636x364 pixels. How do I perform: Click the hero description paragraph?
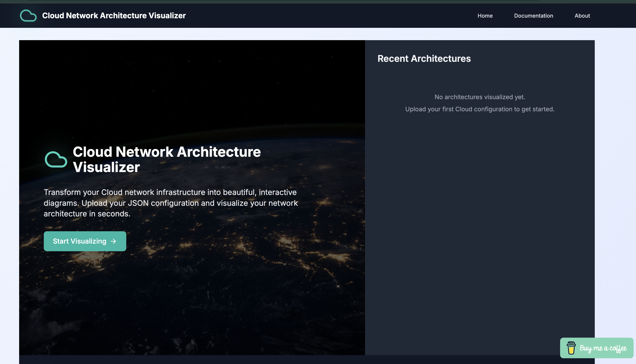click(171, 203)
